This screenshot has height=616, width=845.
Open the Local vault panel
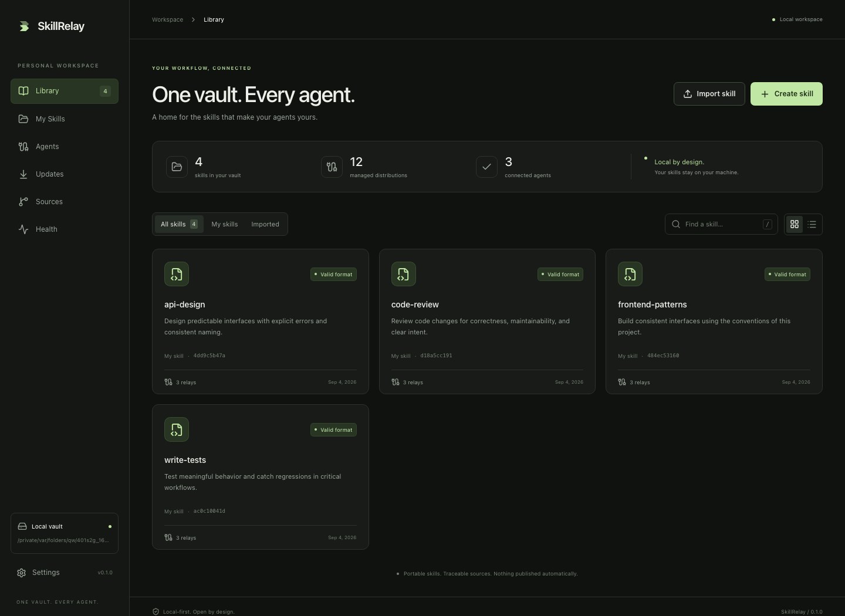65,533
